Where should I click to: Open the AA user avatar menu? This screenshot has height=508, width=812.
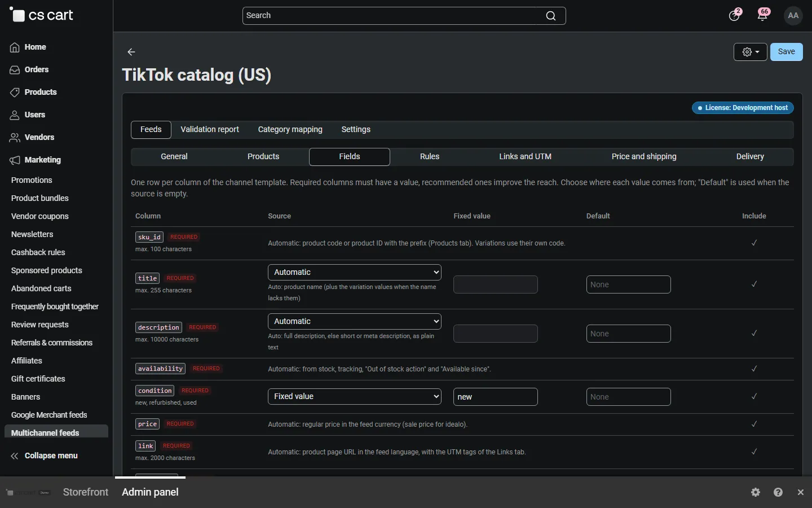(793, 15)
